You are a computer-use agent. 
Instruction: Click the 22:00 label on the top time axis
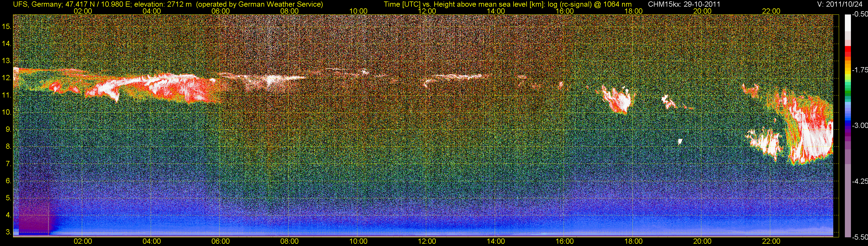pyautogui.click(x=771, y=11)
